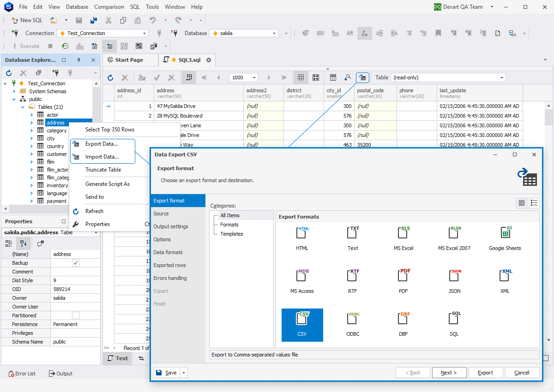The image size is (554, 392).
Task: Choose Truncate Table from context menu
Action: [x=103, y=170]
